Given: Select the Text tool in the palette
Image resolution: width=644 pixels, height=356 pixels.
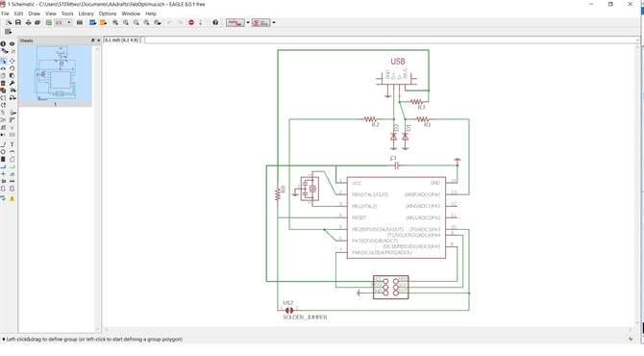Looking at the screenshot, I should (12, 144).
